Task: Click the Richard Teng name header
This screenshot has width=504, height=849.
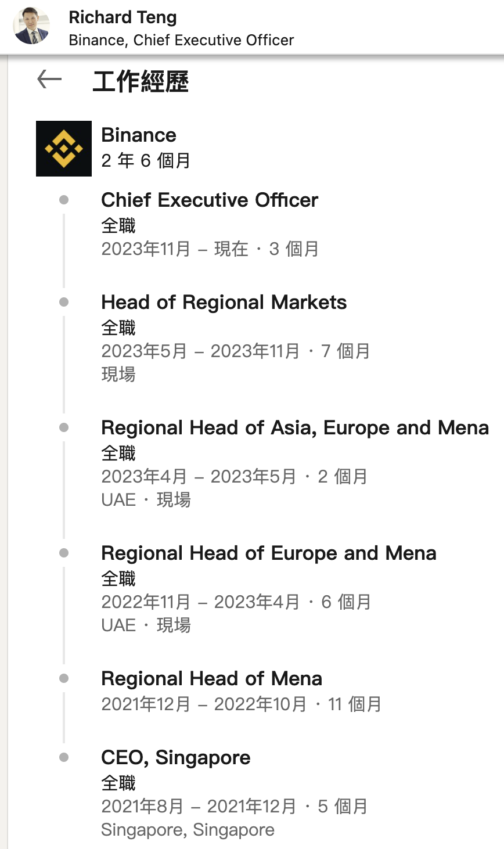Action: pos(123,17)
